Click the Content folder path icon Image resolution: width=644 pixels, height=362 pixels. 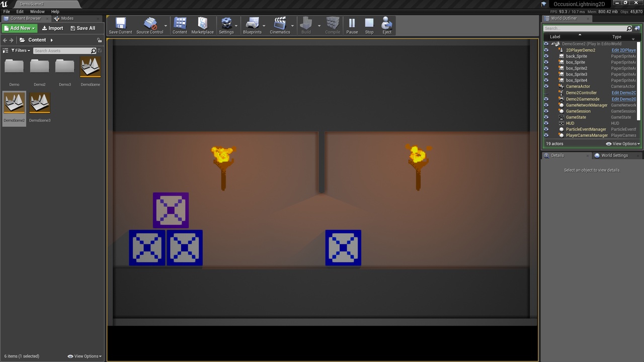(x=22, y=40)
